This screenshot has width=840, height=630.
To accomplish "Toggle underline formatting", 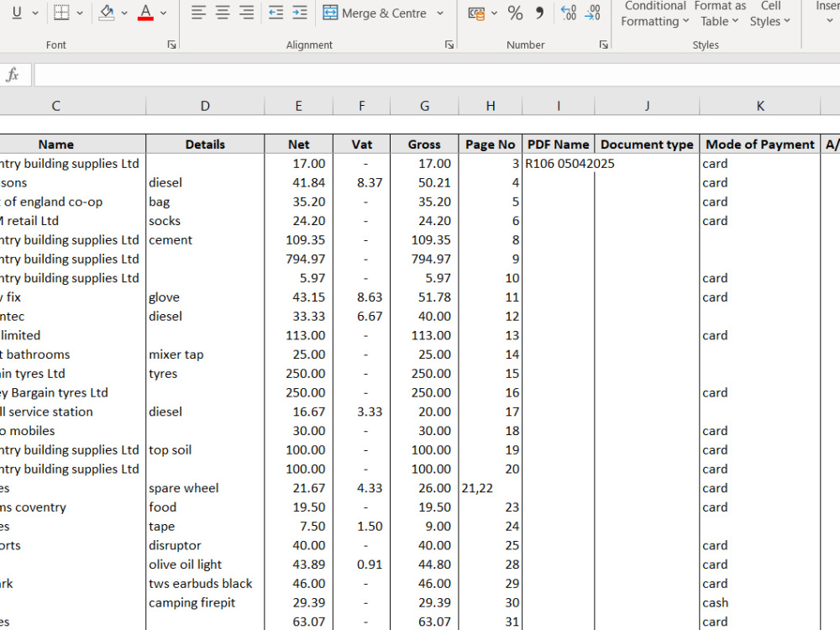I will click(x=17, y=13).
